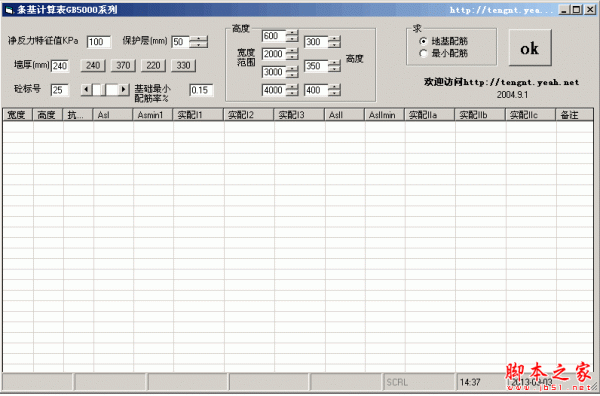The image size is (600, 396).
Task: Click the ok button
Action: click(530, 48)
